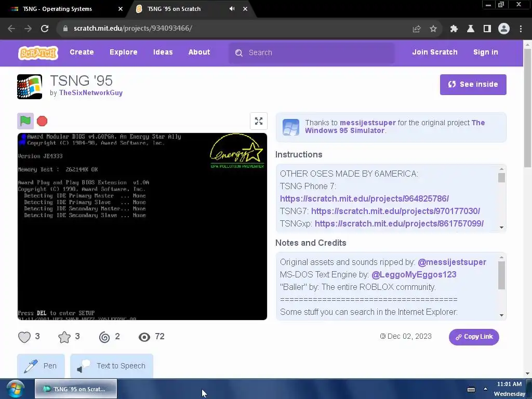
Task: Click the views eye icon
Action: point(144,337)
